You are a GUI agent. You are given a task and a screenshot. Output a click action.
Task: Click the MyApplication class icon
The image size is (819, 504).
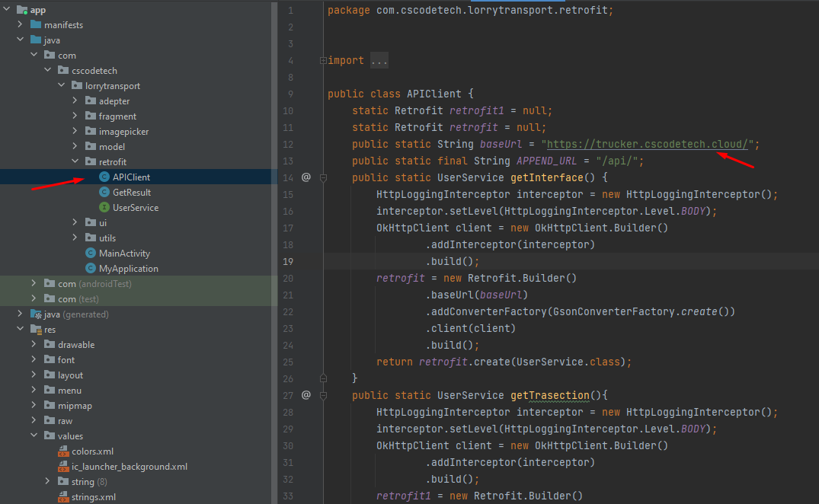tap(90, 269)
